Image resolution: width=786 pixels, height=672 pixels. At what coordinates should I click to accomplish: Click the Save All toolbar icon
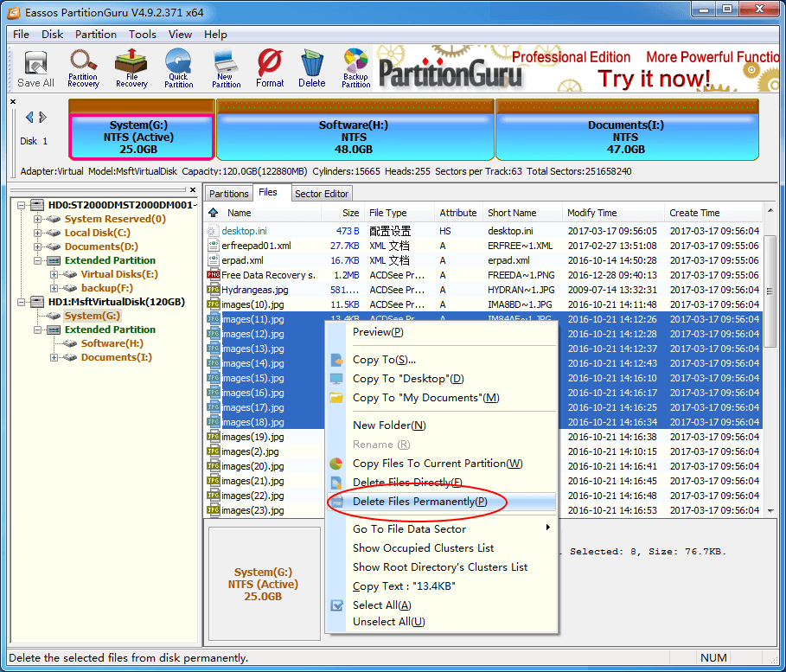[35, 69]
